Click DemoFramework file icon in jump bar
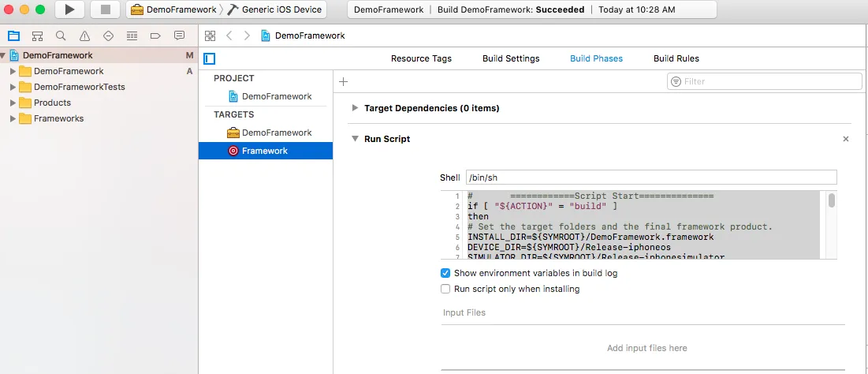Viewport: 868px width, 374px height. click(x=266, y=36)
